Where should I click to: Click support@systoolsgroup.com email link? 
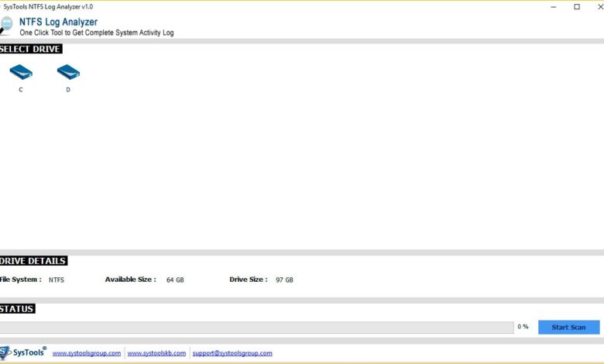[x=232, y=353]
